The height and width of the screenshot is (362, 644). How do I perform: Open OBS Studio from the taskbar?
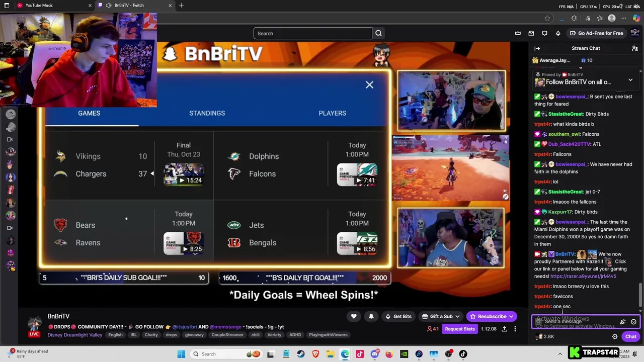point(448,354)
